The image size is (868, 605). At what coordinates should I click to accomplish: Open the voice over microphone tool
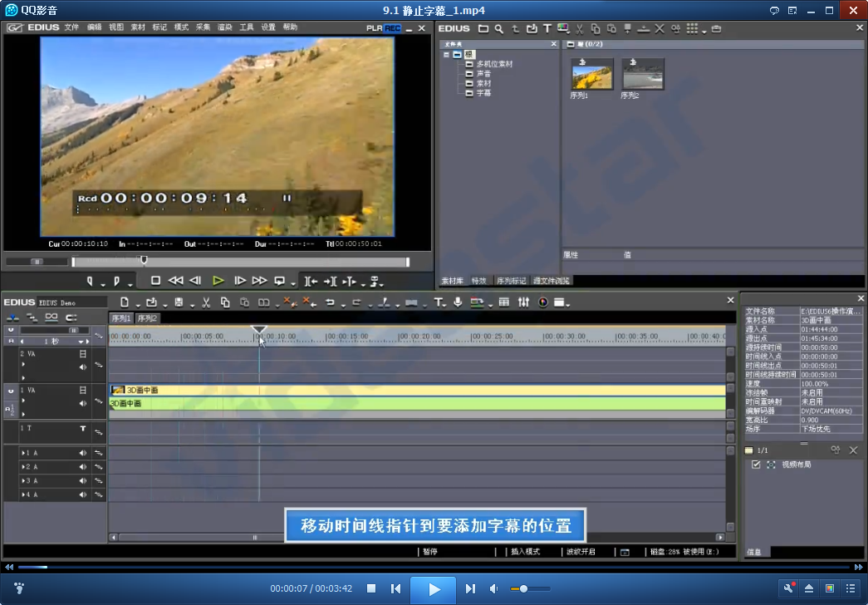(458, 302)
